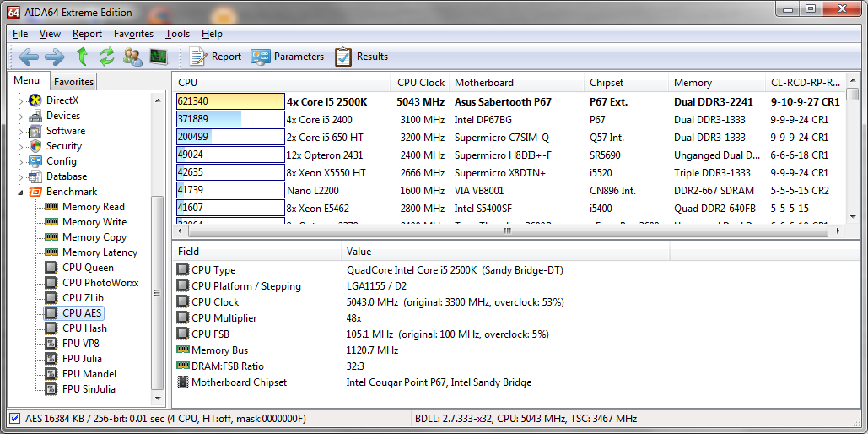The height and width of the screenshot is (434, 868).
Task: Collapse the Benchmark tree node
Action: [21, 193]
